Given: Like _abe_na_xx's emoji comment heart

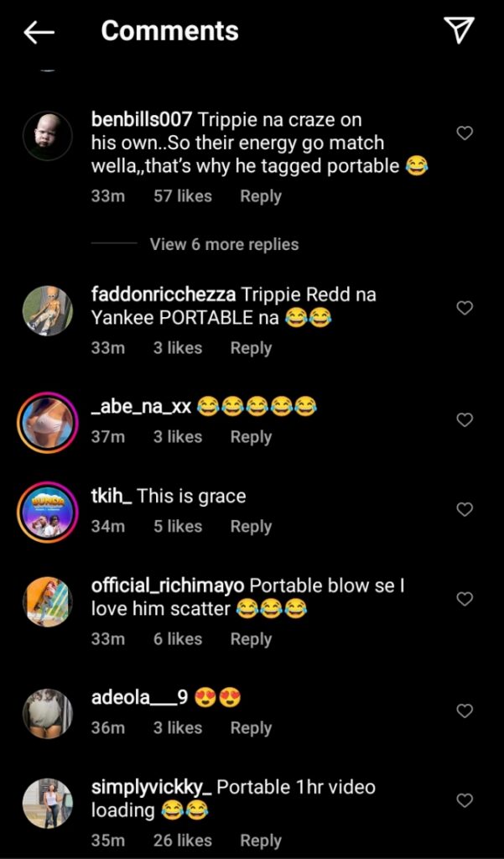Looking at the screenshot, I should click(x=464, y=419).
